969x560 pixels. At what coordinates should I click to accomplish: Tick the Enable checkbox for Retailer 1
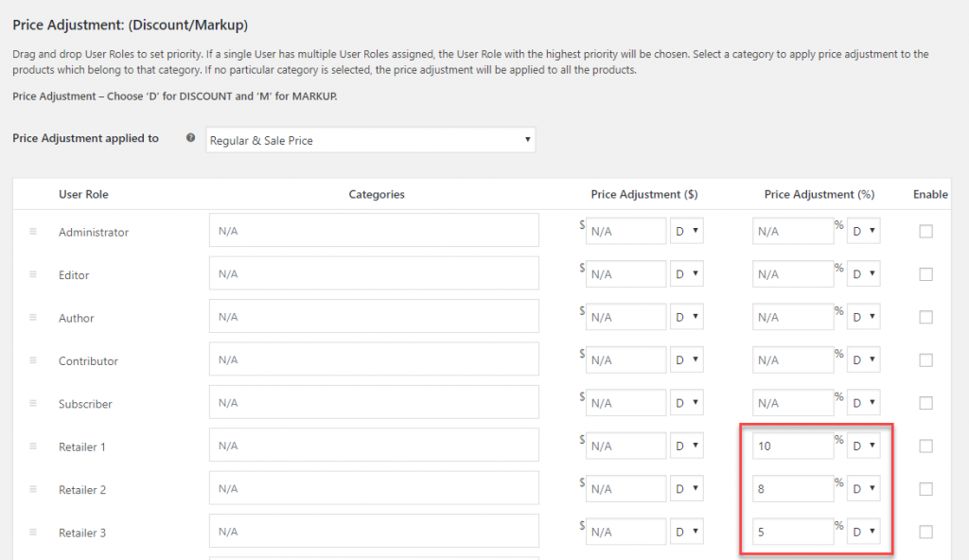pyautogui.click(x=925, y=446)
